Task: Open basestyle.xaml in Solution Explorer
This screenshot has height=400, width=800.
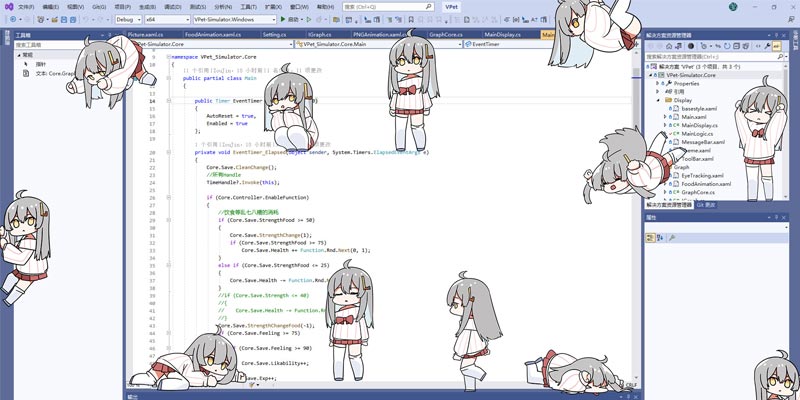Action: click(699, 109)
